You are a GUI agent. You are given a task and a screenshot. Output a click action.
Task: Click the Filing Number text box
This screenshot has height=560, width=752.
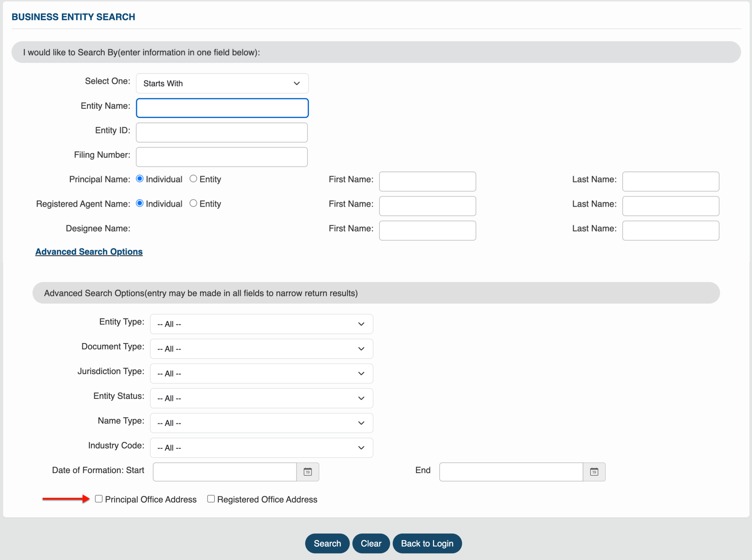point(222,157)
